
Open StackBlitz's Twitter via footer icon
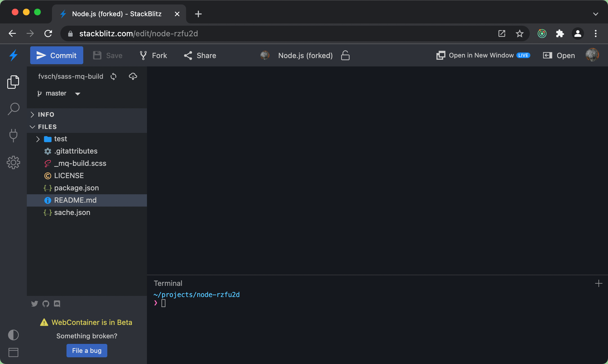pyautogui.click(x=35, y=304)
